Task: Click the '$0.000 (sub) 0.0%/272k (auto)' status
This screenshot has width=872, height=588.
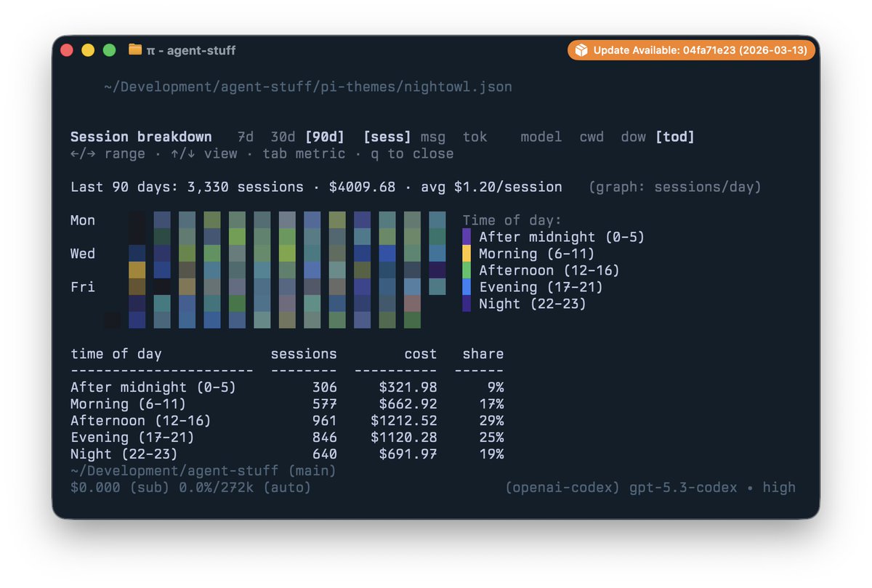Action: (191, 488)
